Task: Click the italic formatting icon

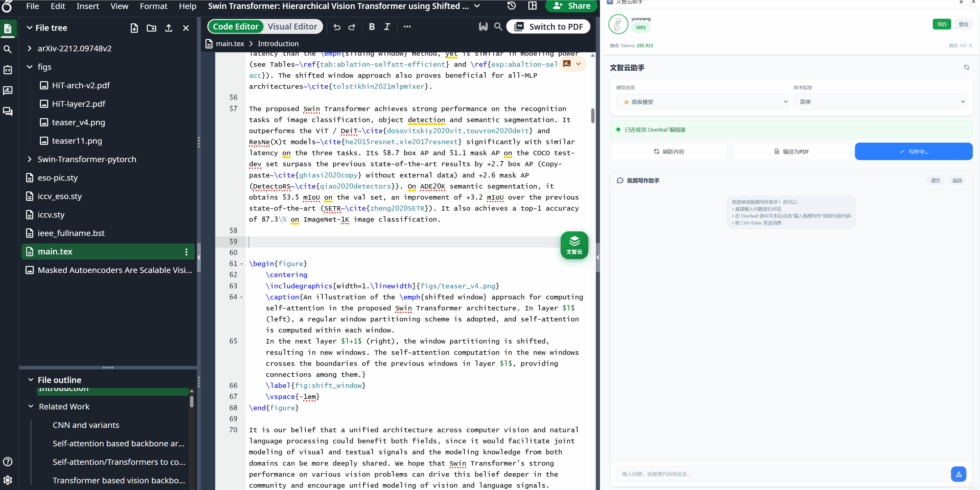Action: coord(387,27)
